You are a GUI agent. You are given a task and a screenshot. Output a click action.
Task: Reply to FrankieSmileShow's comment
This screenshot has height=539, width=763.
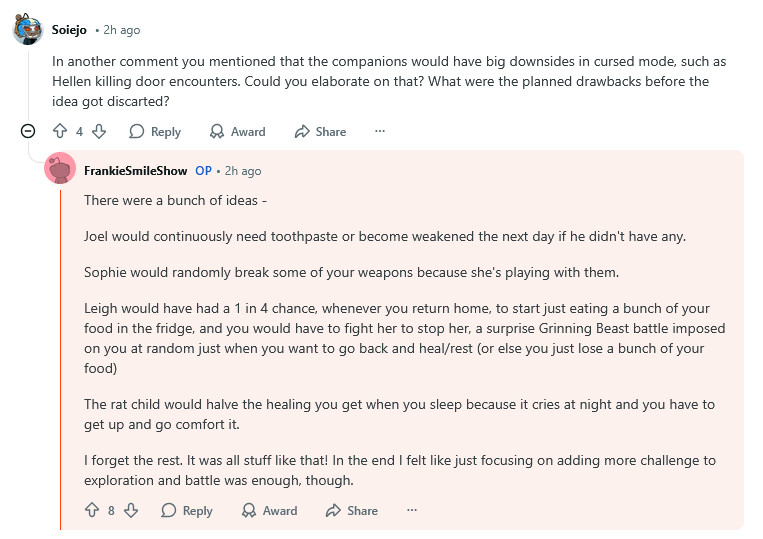click(x=187, y=510)
